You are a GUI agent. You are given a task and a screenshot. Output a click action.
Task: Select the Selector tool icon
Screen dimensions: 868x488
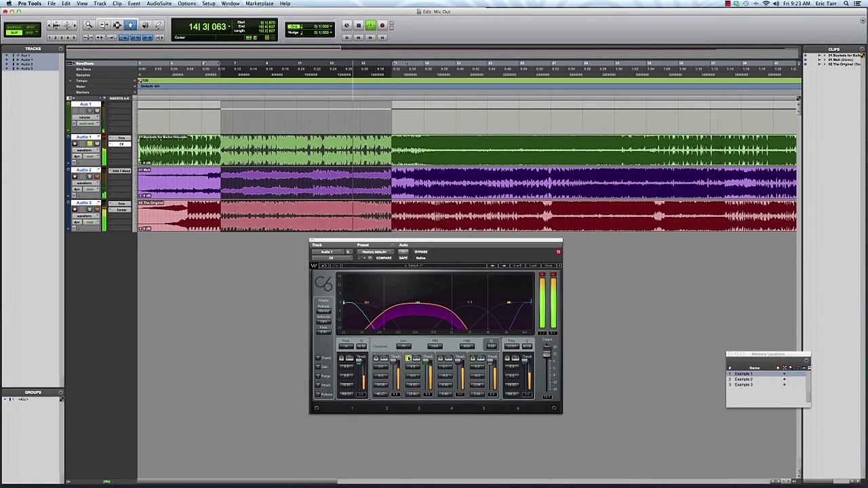coord(117,24)
